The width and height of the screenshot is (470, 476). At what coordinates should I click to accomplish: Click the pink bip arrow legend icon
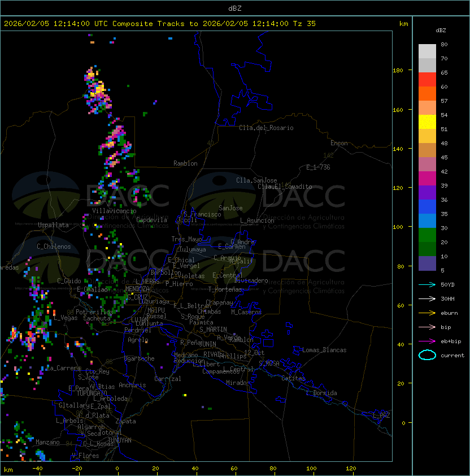[x=427, y=327]
